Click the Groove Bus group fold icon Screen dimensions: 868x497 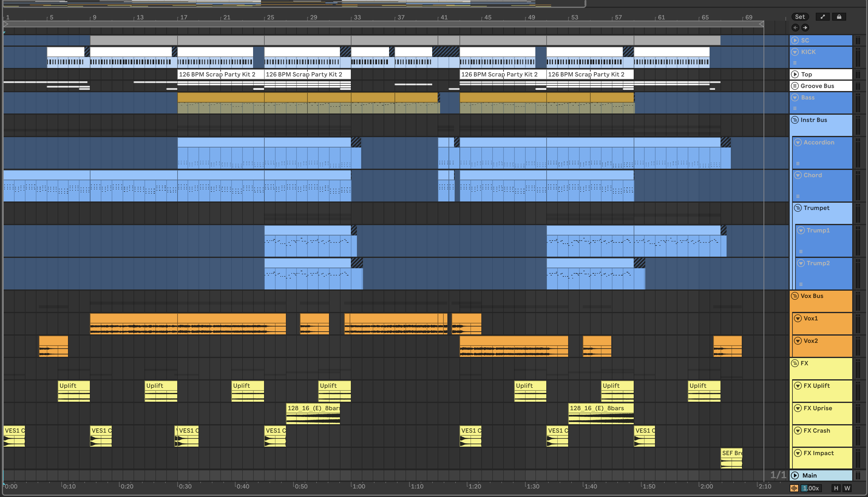(x=795, y=86)
